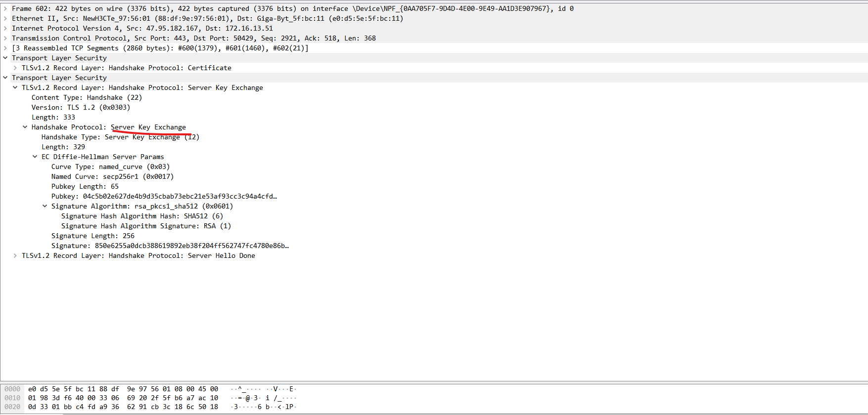
Task: Collapse the Server Key Exchange record layer
Action: pyautogui.click(x=15, y=87)
